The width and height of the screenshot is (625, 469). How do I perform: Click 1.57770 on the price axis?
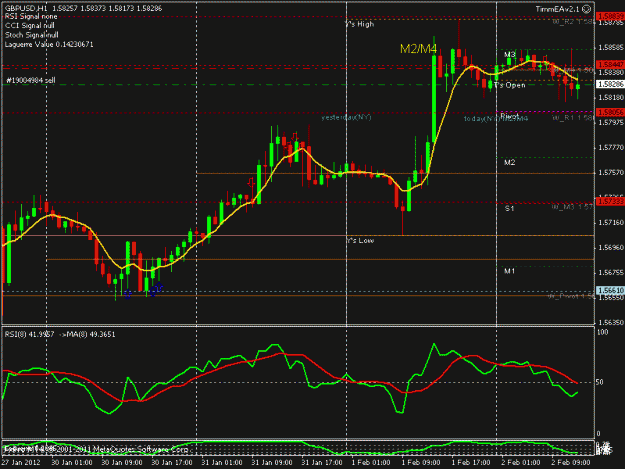(611, 148)
